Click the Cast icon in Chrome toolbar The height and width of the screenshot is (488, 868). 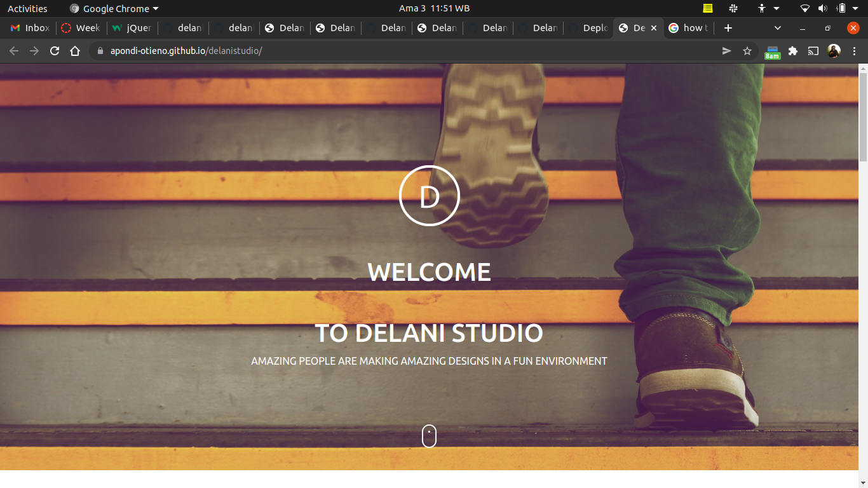[x=813, y=51]
